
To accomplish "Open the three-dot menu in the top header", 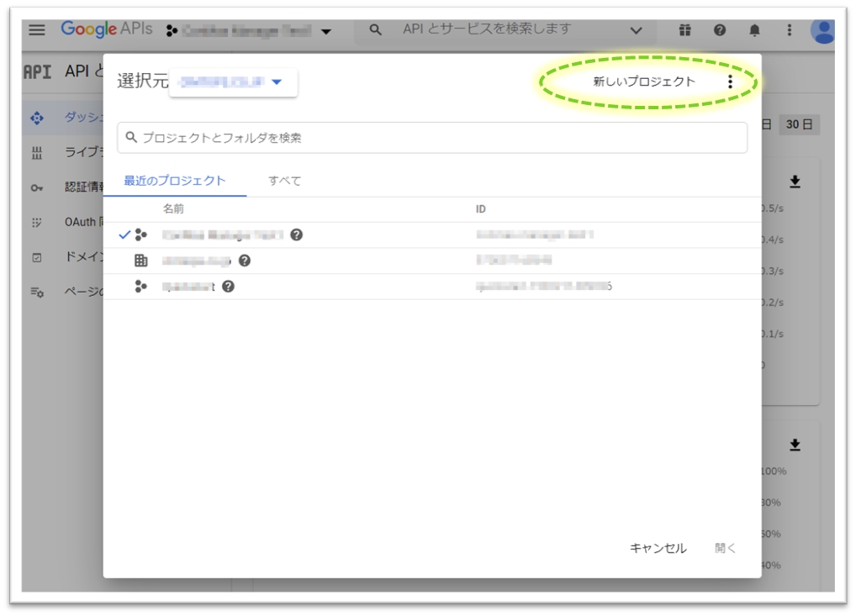I will pos(789,30).
